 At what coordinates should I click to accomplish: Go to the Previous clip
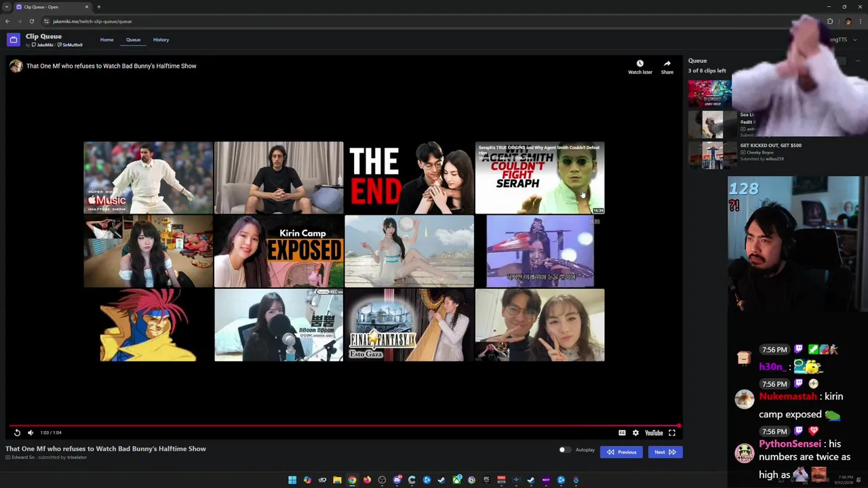coord(621,452)
